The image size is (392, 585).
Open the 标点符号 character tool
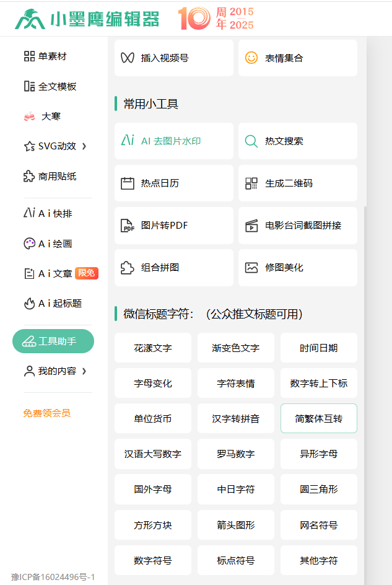click(236, 560)
